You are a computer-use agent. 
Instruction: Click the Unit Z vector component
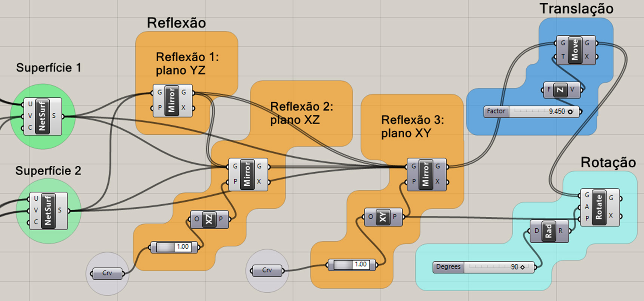click(x=560, y=90)
